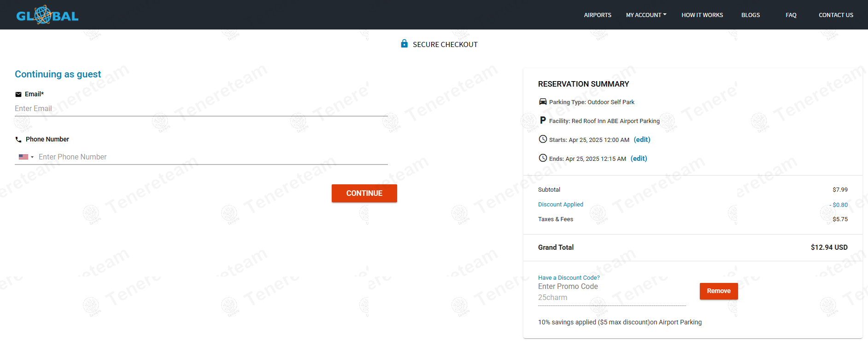Click the Global logo in header
Screen dimensions: 868x341
pos(47,15)
